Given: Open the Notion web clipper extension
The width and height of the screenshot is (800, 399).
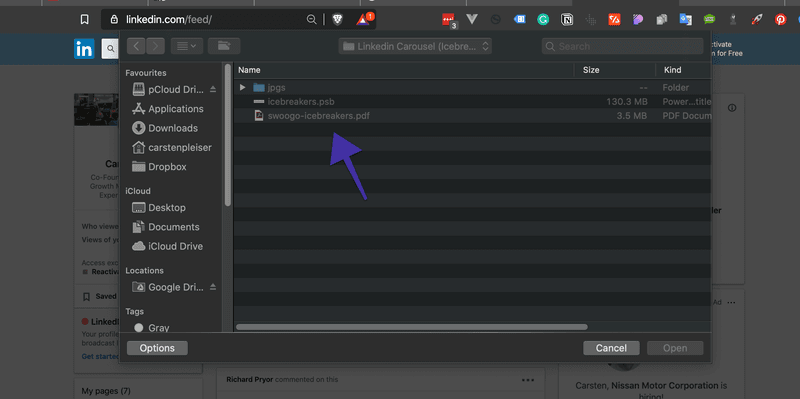Looking at the screenshot, I should 567,19.
